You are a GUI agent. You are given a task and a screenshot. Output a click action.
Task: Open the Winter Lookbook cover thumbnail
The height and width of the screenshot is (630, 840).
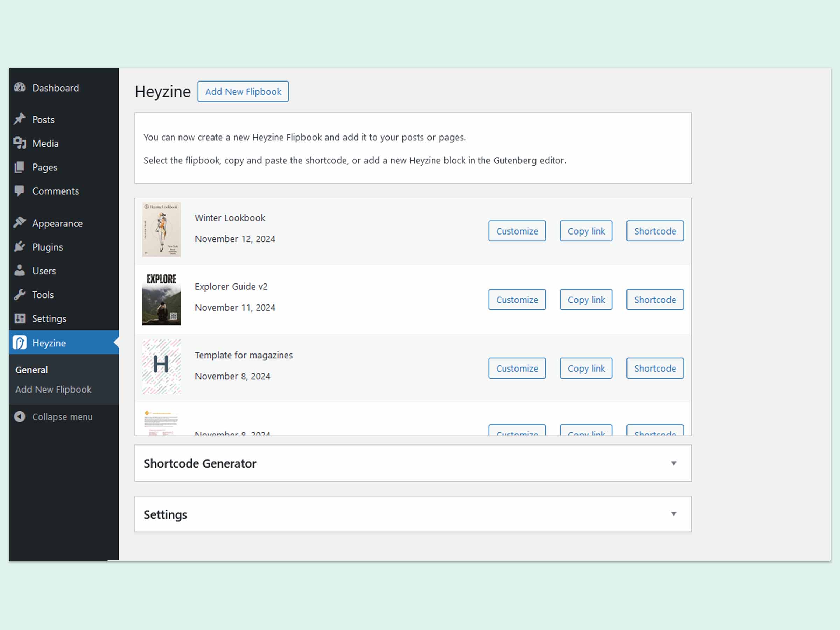coord(161,229)
